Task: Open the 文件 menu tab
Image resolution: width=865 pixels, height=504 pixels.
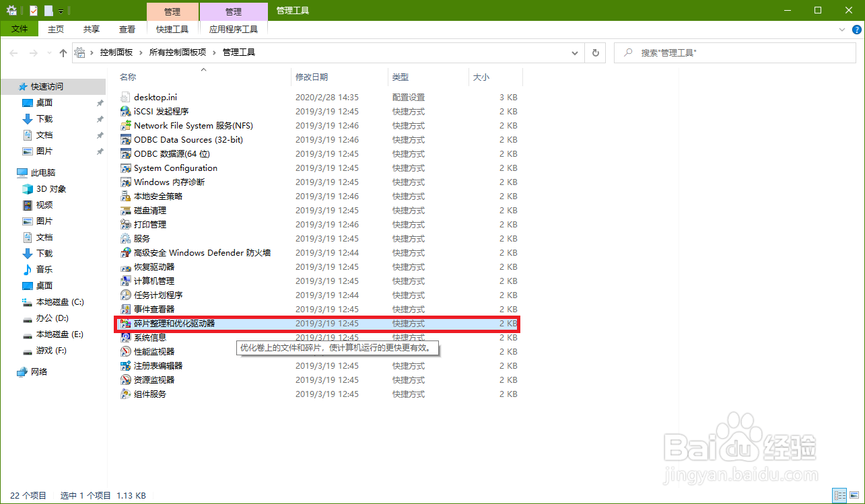Action: pyautogui.click(x=20, y=29)
